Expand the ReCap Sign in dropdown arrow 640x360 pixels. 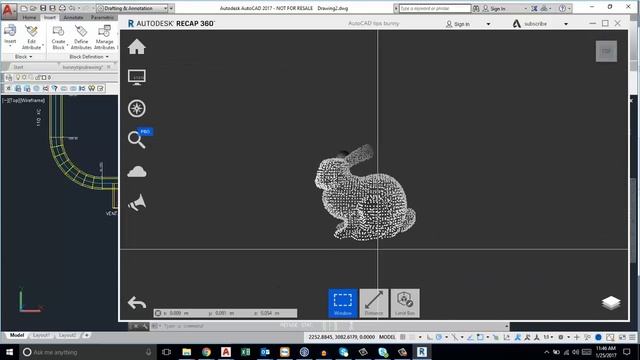(488, 24)
